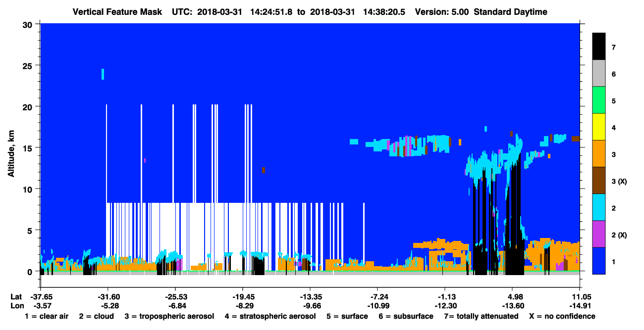This screenshot has width=644, height=330.
Task: Click the latitude value -1.13
Action: [445, 297]
